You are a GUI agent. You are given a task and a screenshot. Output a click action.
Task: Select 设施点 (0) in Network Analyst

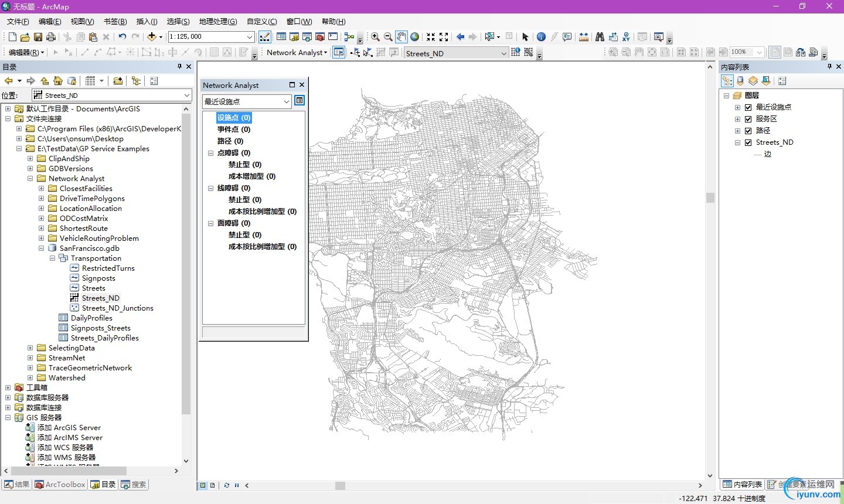coord(234,118)
